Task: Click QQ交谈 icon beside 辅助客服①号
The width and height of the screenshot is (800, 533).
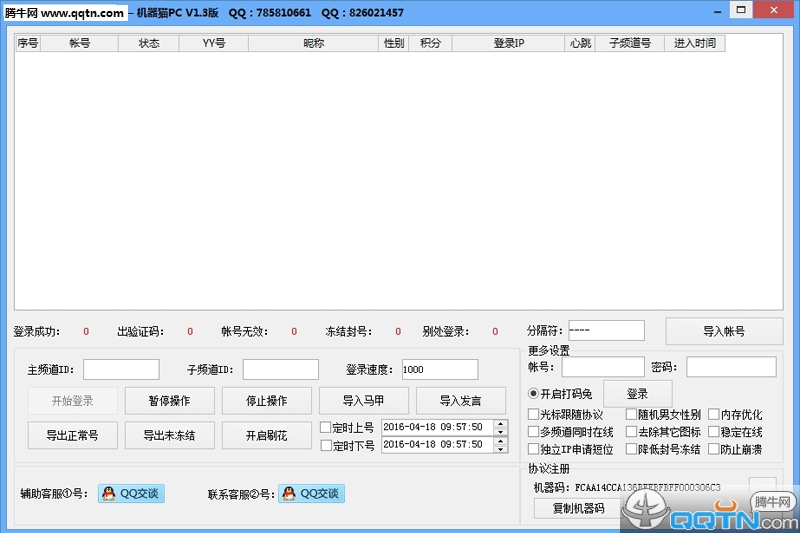Action: pos(130,493)
